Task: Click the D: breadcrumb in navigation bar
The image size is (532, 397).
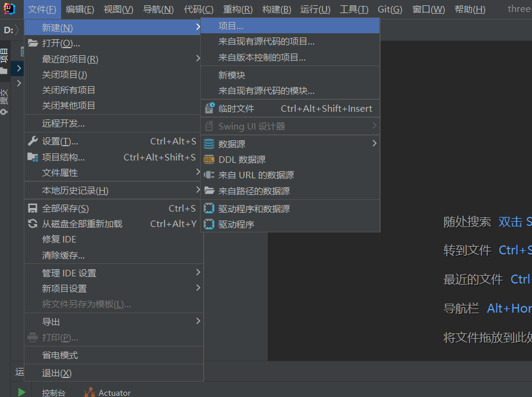Action: coord(8,30)
